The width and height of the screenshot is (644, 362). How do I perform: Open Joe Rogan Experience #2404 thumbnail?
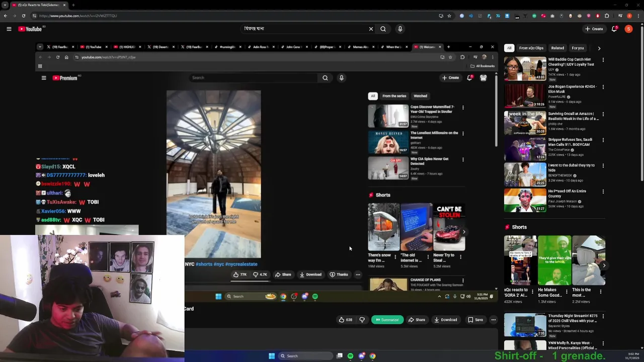pos(525,96)
